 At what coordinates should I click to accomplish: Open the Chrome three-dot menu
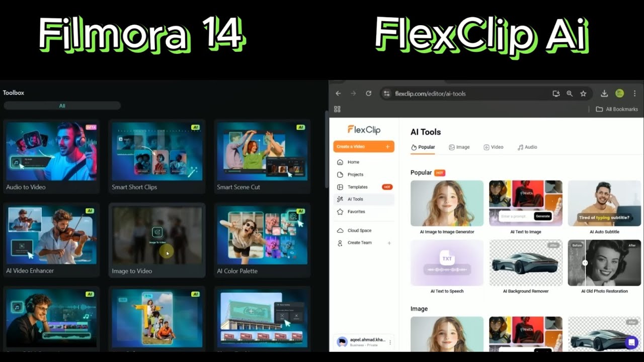click(x=634, y=94)
